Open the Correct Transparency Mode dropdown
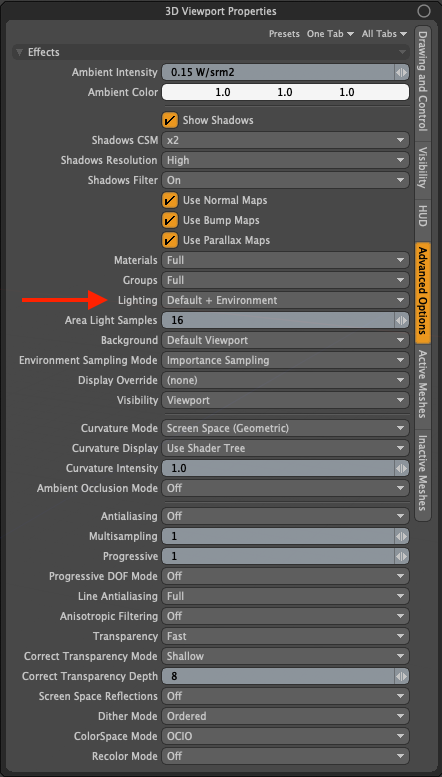Screen dimensions: 442x777 point(285,656)
